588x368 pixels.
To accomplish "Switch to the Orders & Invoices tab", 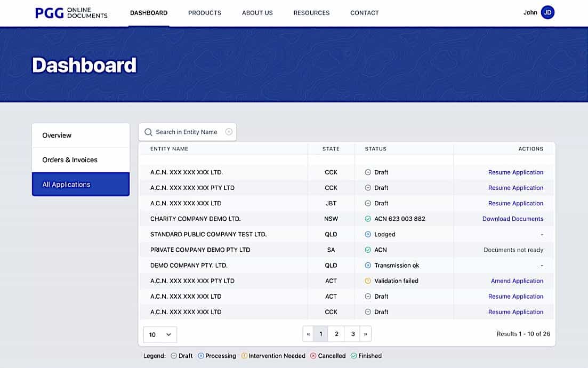I will pyautogui.click(x=70, y=159).
